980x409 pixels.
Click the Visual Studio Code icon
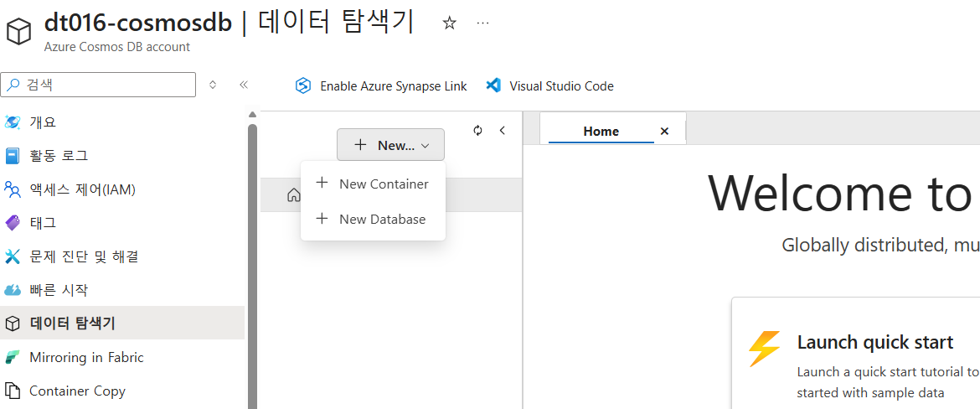coord(493,86)
